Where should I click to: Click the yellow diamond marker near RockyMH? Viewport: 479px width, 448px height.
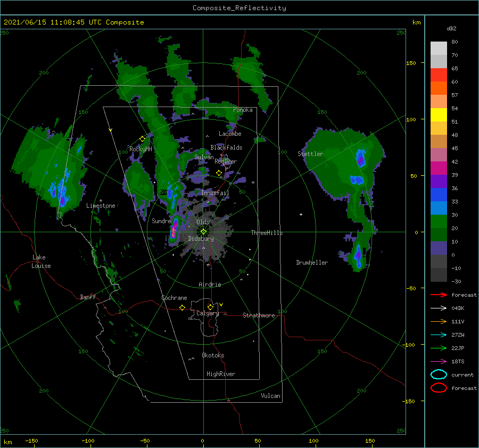click(x=142, y=139)
